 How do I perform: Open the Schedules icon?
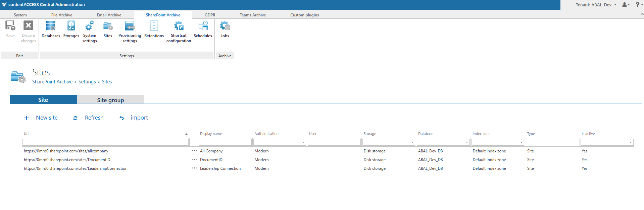203,25
